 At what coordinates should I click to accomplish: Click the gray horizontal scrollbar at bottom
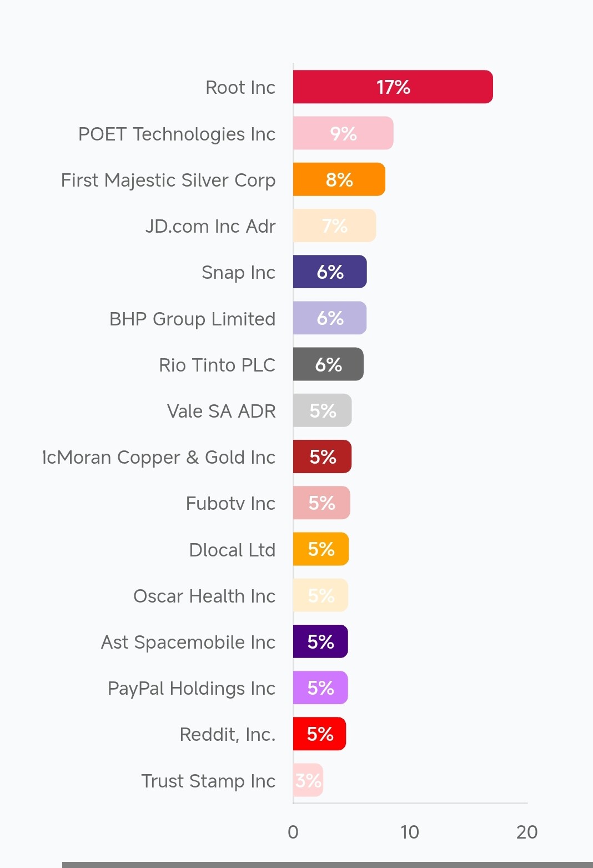pos(328,864)
